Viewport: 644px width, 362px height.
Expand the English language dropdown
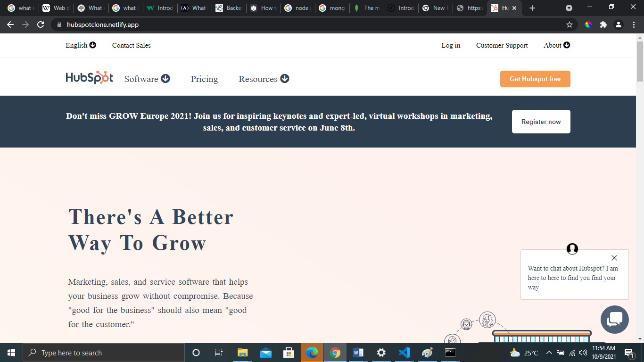pos(81,45)
